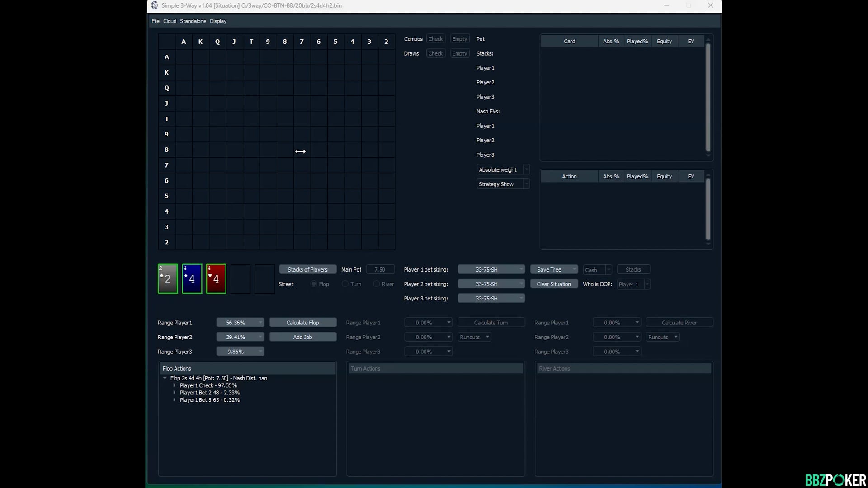
Task: Open Who is OOP Player 1 dropdown
Action: (633, 285)
